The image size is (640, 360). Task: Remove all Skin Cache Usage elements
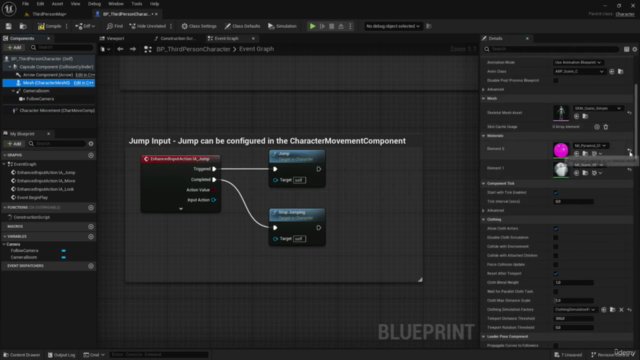[606, 127]
